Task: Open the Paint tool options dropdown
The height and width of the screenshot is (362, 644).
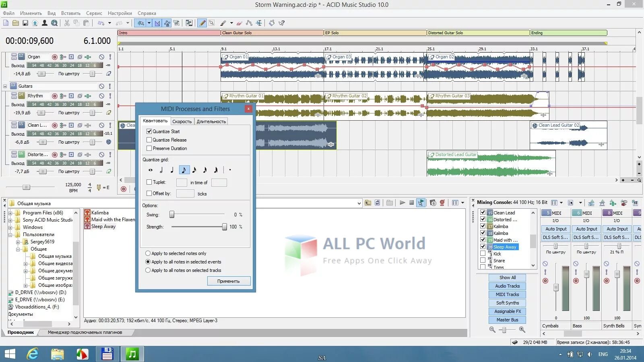Action: tap(231, 23)
